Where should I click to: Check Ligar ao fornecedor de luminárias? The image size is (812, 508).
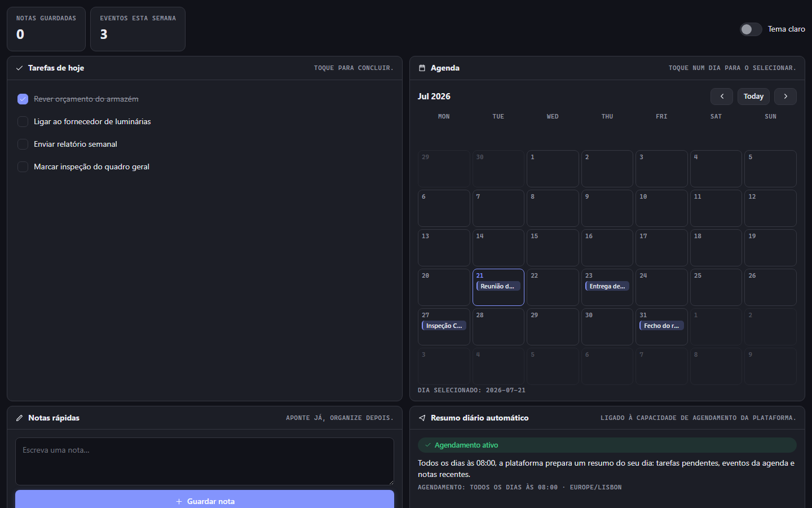click(23, 122)
